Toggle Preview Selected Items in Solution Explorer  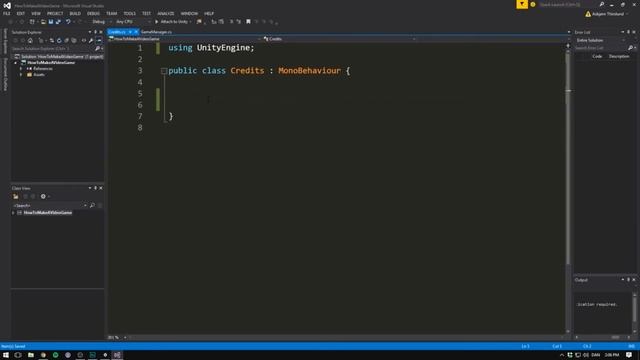tap(99, 40)
